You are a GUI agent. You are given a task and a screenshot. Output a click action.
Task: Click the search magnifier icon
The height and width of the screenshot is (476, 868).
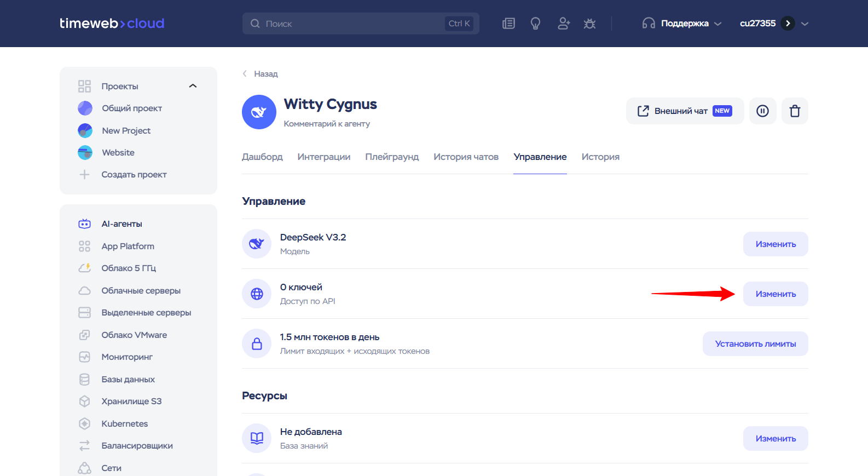(255, 24)
